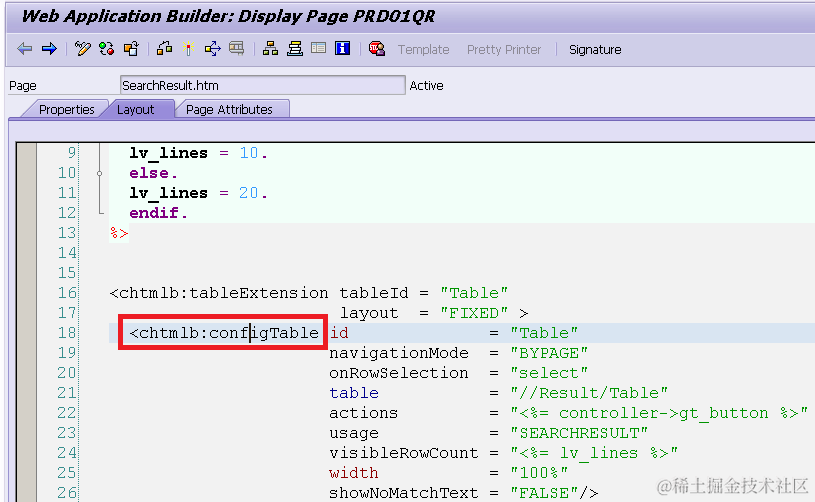
Task: Click the '"select"' value
Action: (x=549, y=373)
